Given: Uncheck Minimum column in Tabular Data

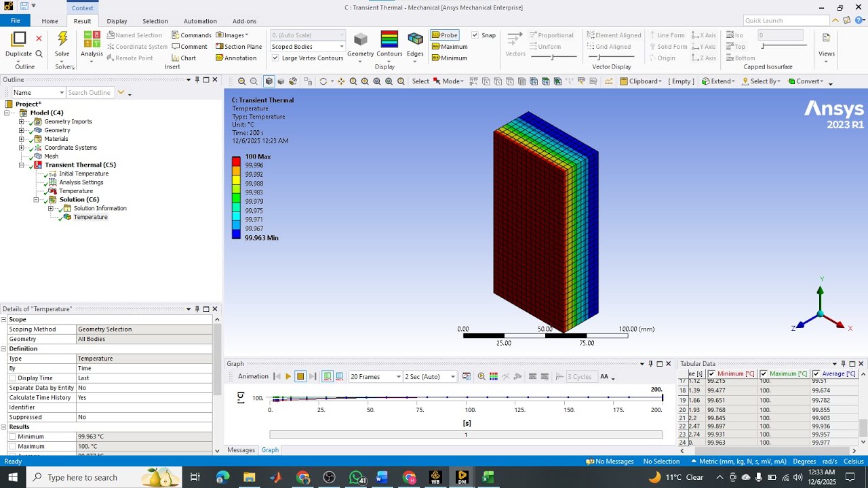Looking at the screenshot, I should pyautogui.click(x=711, y=374).
